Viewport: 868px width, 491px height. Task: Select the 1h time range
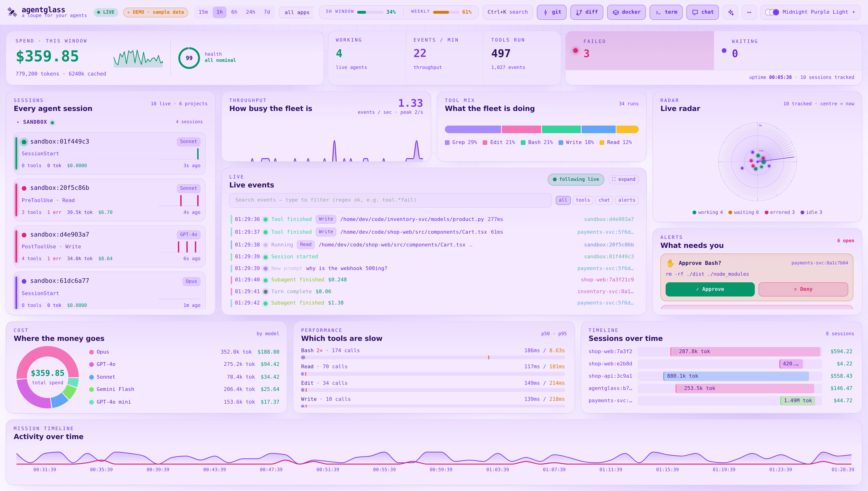pyautogui.click(x=219, y=12)
